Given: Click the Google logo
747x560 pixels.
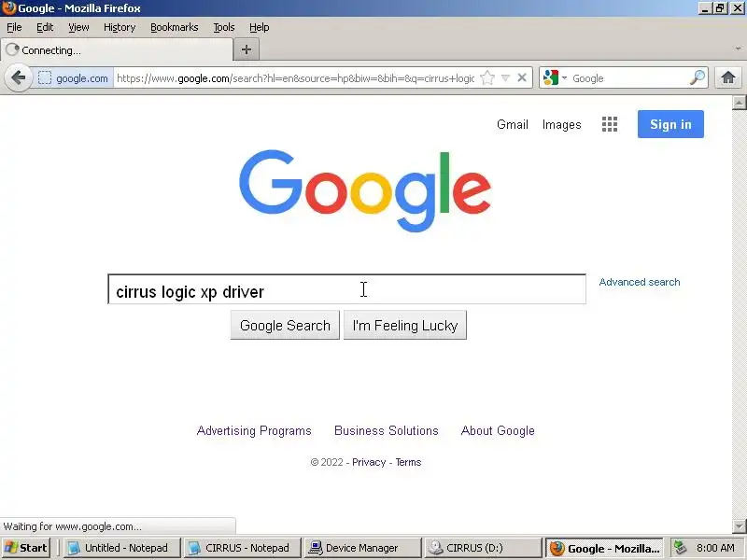Looking at the screenshot, I should [x=365, y=191].
